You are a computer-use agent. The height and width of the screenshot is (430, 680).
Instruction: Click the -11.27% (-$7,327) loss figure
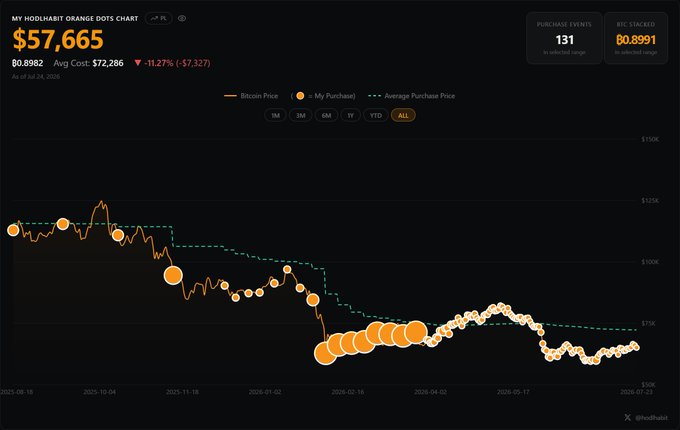click(x=172, y=63)
